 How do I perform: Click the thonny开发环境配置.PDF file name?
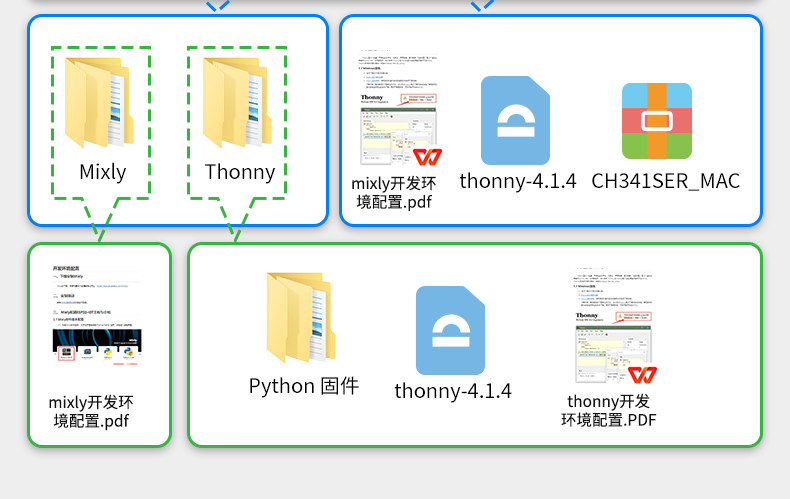(609, 410)
